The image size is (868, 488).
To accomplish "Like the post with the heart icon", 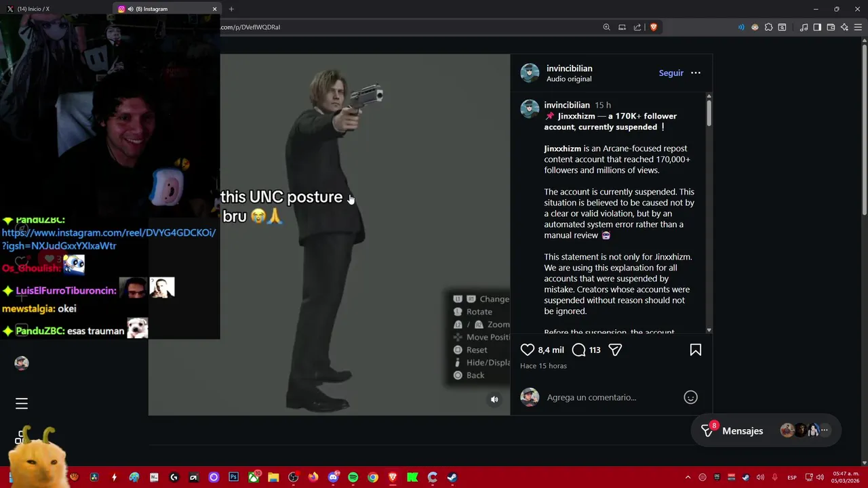I will click(x=528, y=350).
